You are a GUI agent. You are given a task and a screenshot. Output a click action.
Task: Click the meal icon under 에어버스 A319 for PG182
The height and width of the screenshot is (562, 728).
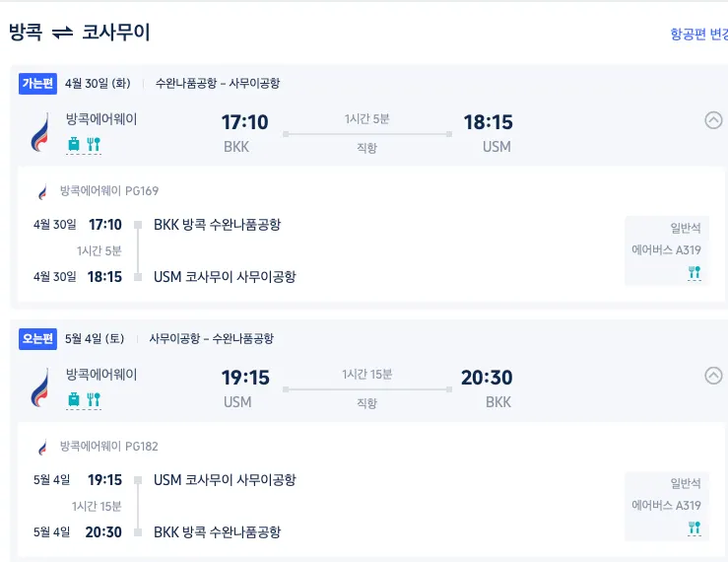tap(694, 528)
